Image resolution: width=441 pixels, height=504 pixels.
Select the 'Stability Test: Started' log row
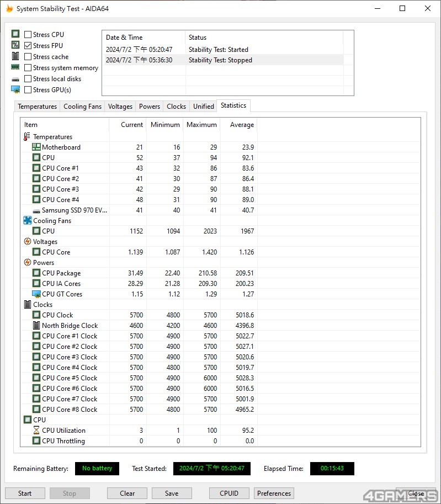click(x=223, y=50)
